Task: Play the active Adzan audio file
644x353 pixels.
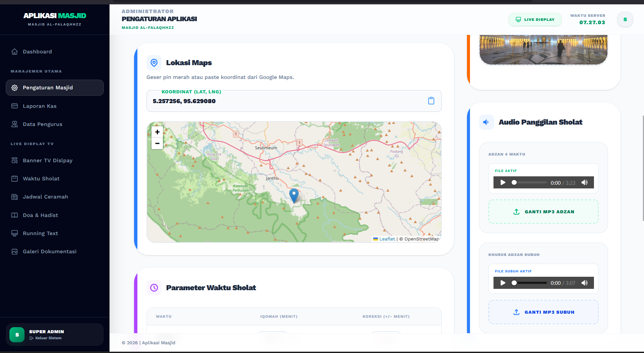Action: pos(503,183)
